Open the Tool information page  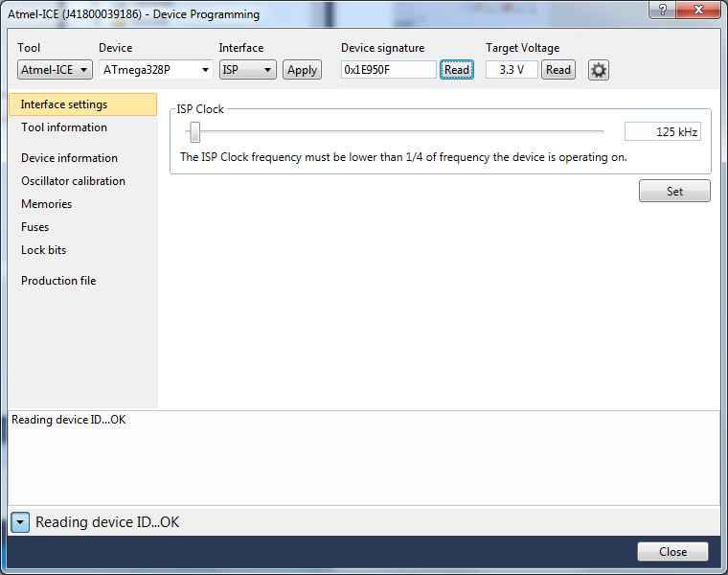point(64,127)
